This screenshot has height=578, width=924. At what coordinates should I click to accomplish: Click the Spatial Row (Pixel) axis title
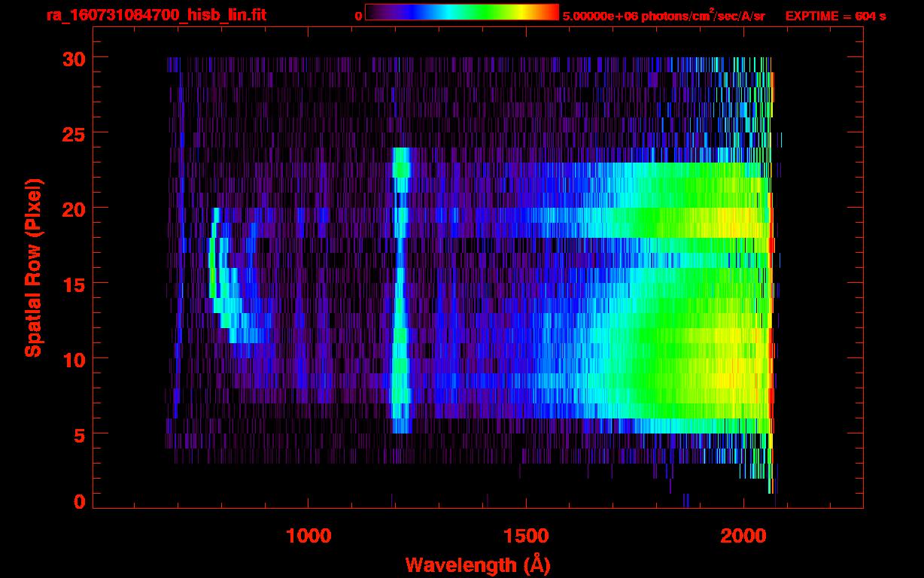point(32,268)
